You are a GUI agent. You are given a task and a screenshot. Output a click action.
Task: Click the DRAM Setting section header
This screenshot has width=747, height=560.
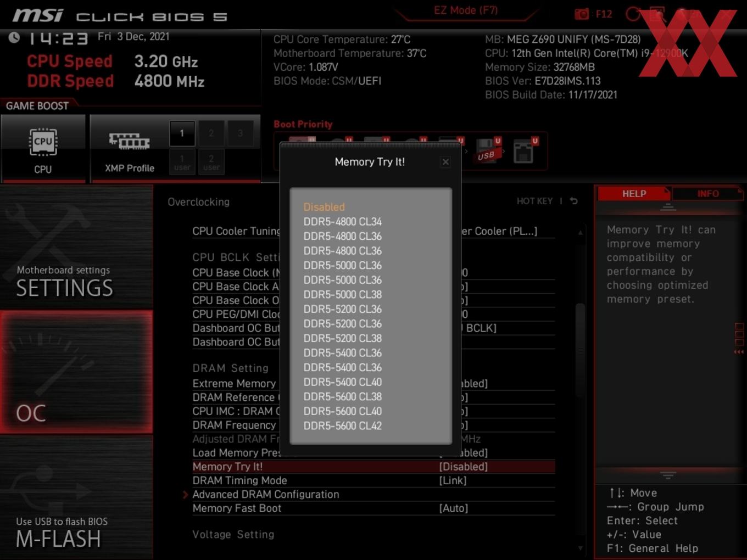click(x=231, y=368)
